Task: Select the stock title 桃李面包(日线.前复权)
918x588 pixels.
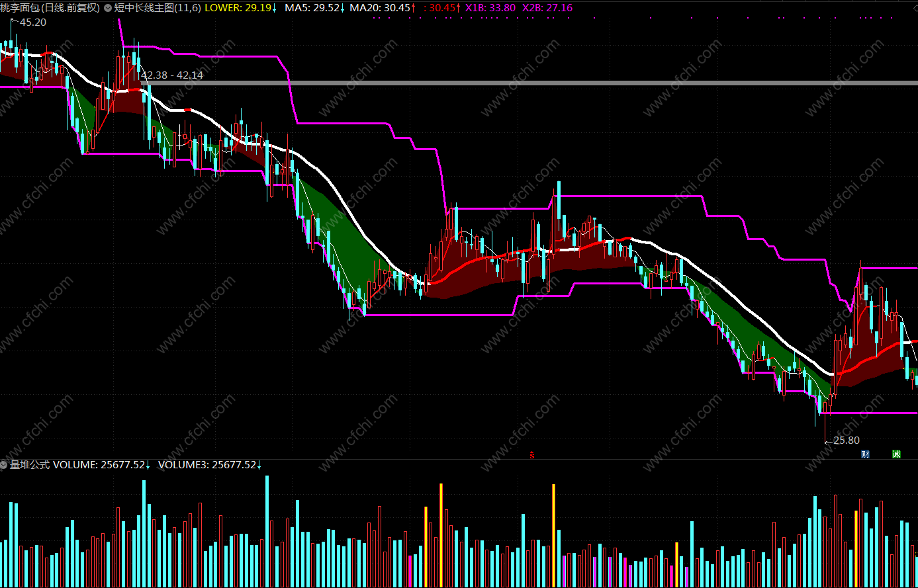Action: click(50, 8)
